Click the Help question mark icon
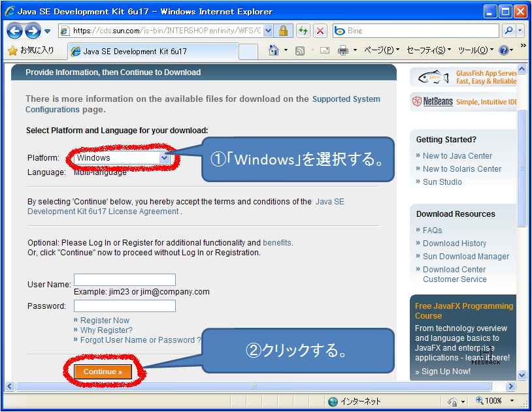Image resolution: width=532 pixels, height=412 pixels. tap(503, 50)
